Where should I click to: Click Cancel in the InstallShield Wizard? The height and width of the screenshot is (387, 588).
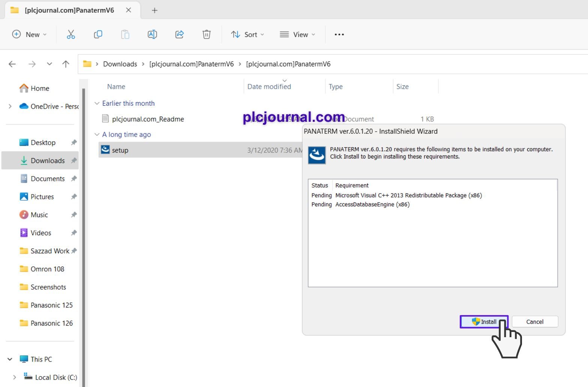pos(535,322)
